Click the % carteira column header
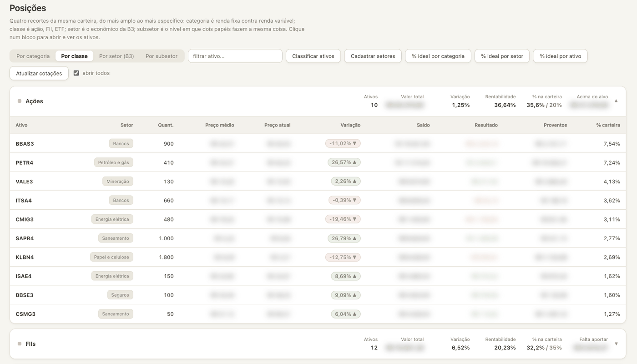The image size is (637, 364). click(608, 125)
